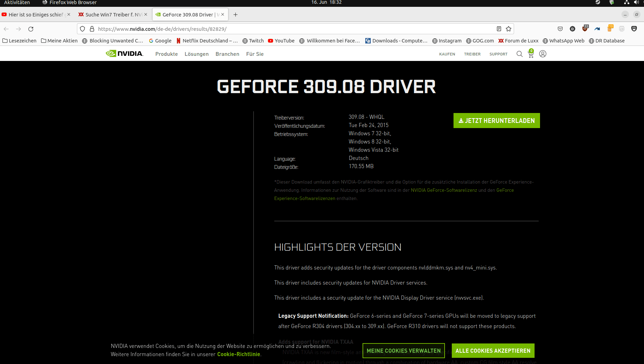Open the NVIDIA shopping cart
The image size is (644, 364).
point(531,53)
